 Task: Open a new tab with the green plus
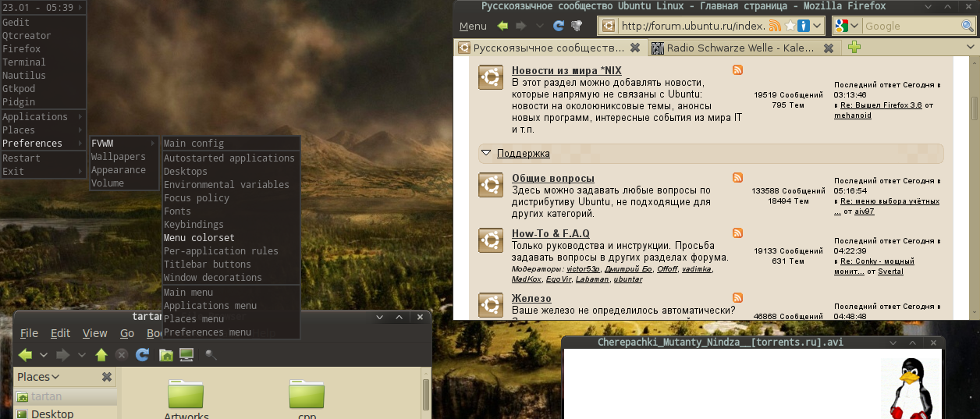854,48
